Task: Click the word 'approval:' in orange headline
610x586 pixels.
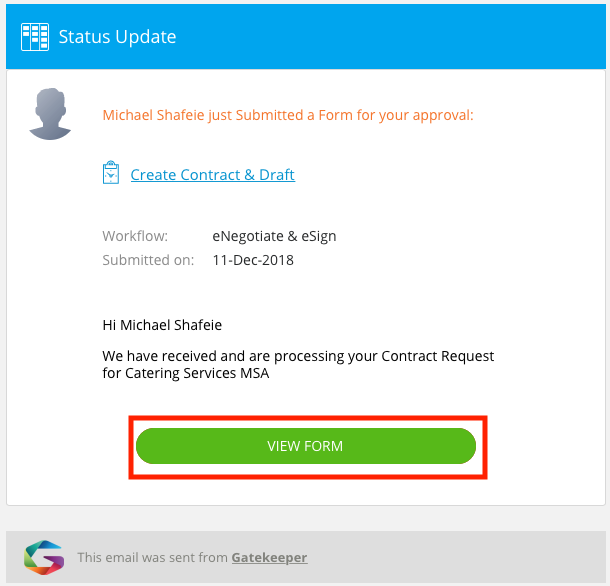Action: coord(443,116)
